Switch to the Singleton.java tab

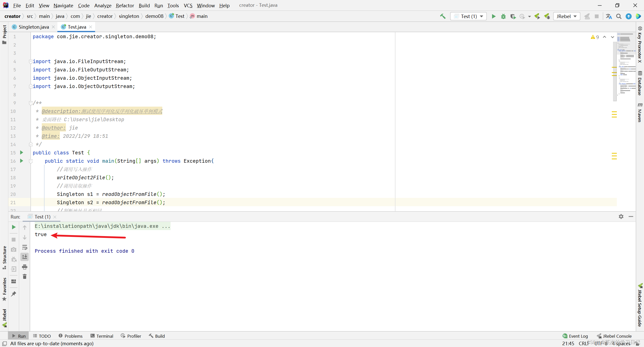34,27
